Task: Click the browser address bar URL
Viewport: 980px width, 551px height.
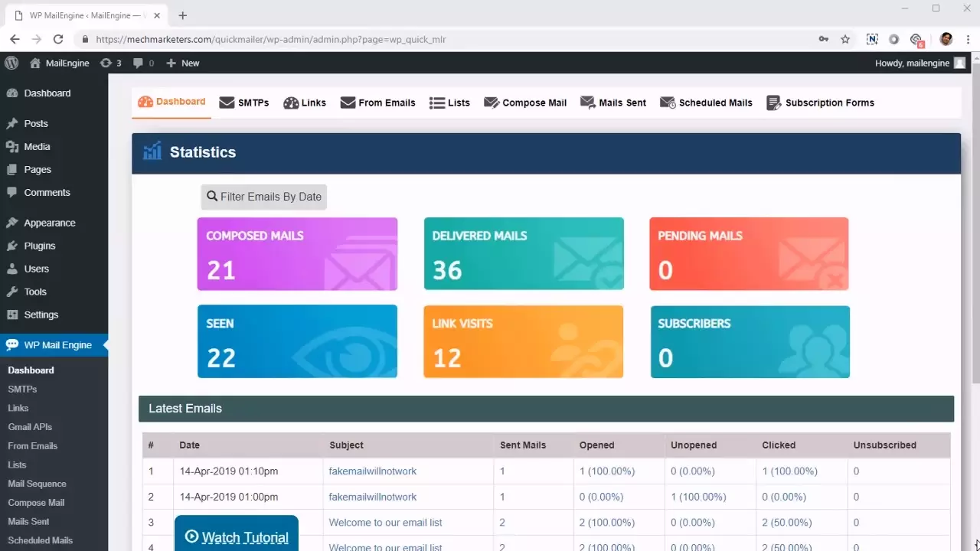Action: coord(271,39)
